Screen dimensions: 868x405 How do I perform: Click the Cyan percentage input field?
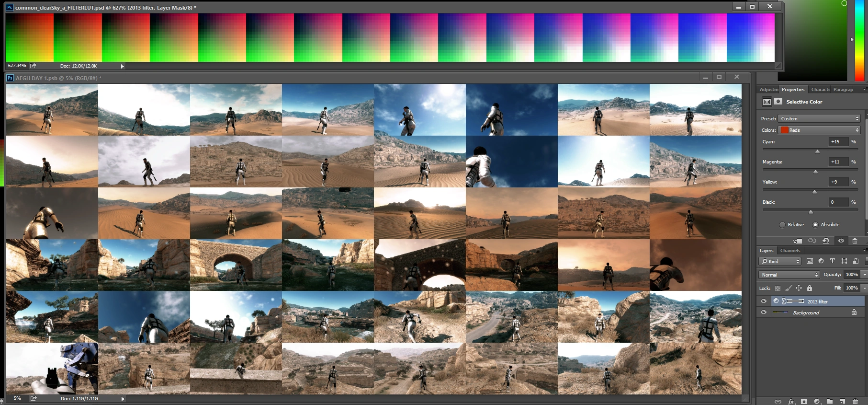838,142
